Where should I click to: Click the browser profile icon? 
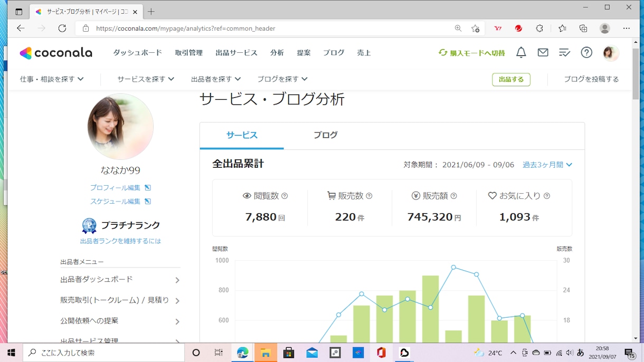605,28
